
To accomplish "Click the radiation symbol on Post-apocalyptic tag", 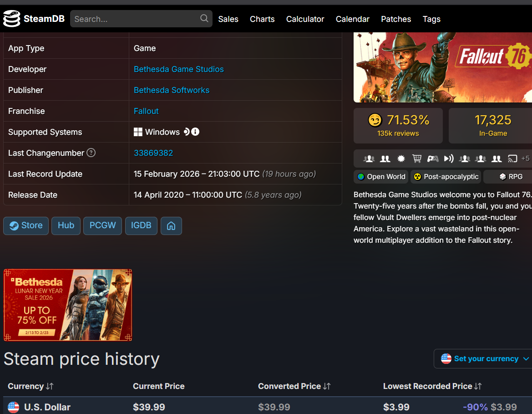I will [418, 177].
